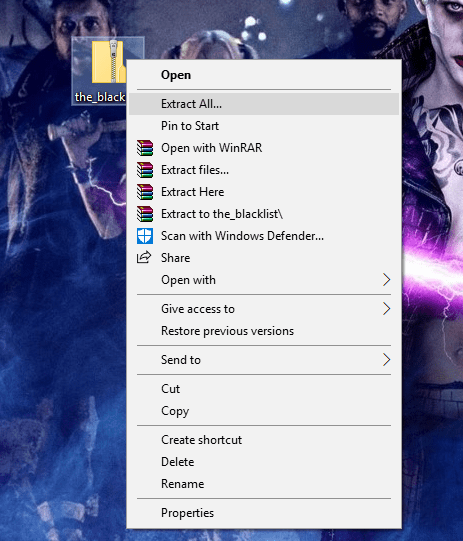This screenshot has width=463, height=541.
Task: Expand the Send to submenu arrow
Action: (386, 360)
